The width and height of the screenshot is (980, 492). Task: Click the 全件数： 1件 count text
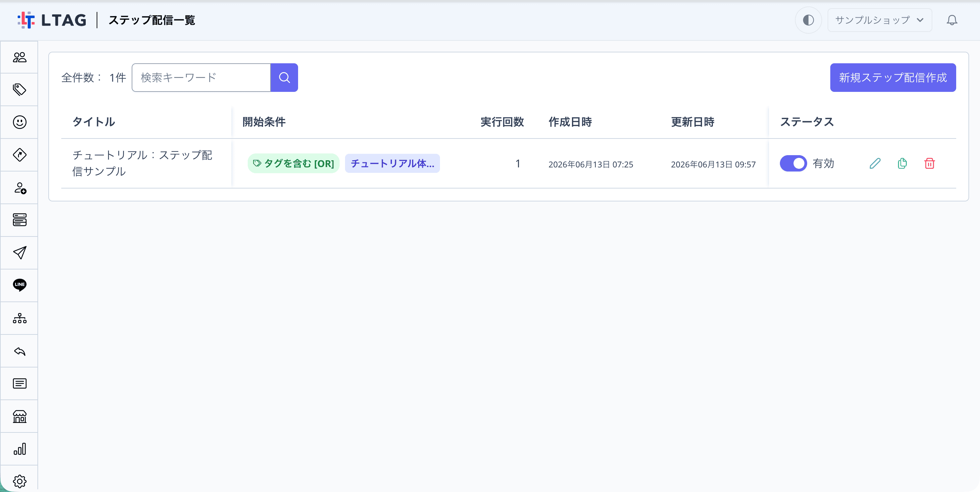point(94,78)
